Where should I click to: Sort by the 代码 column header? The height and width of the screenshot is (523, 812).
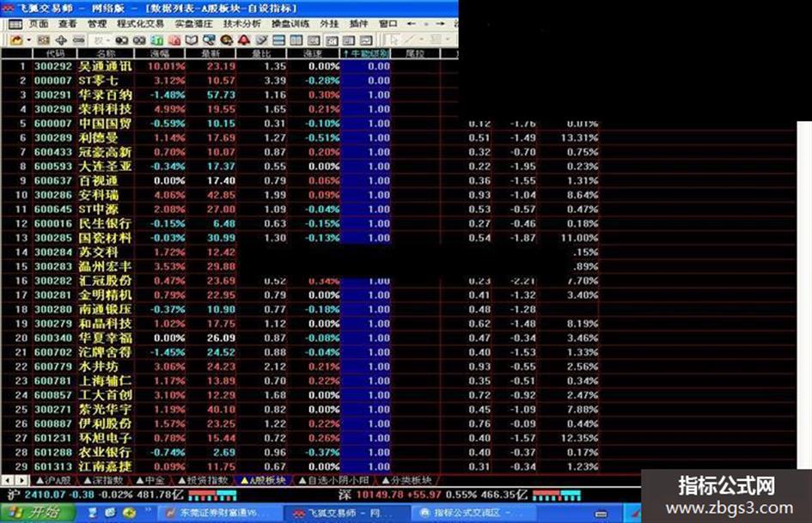[55, 53]
